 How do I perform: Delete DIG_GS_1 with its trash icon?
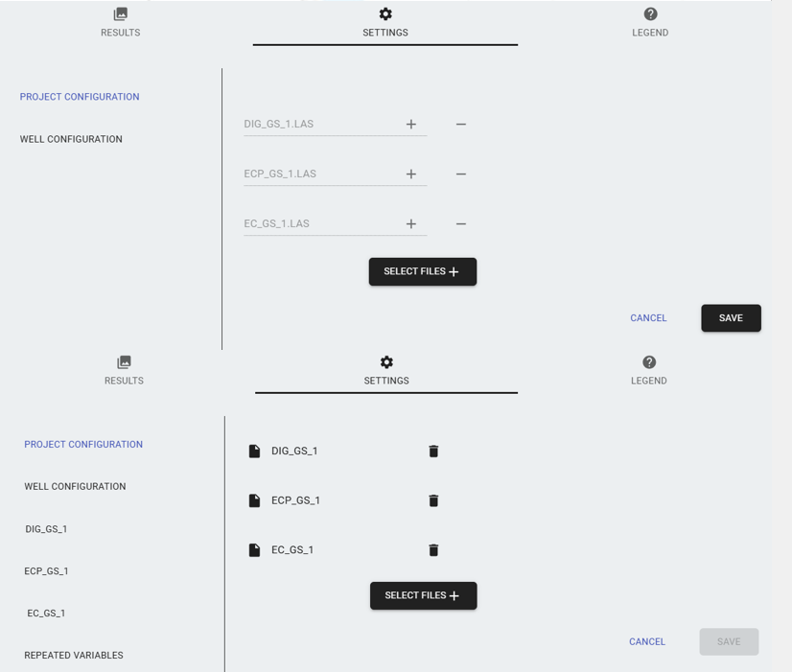click(x=433, y=451)
